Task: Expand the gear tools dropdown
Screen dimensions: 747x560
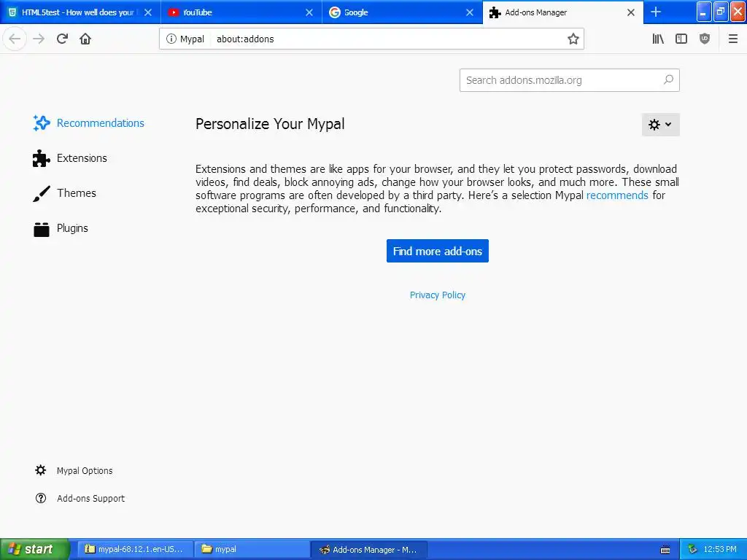Action: point(660,125)
